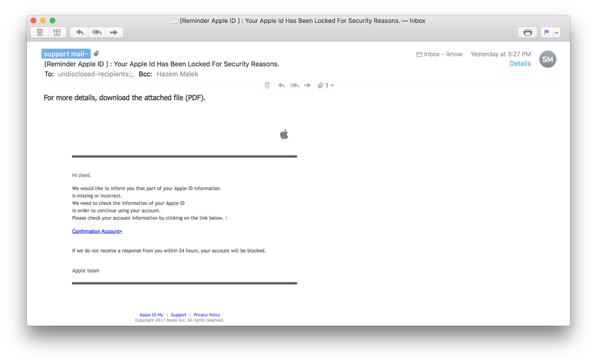Click the copyright 2017 Apple Inc. text
The image size is (597, 364).
(x=180, y=320)
